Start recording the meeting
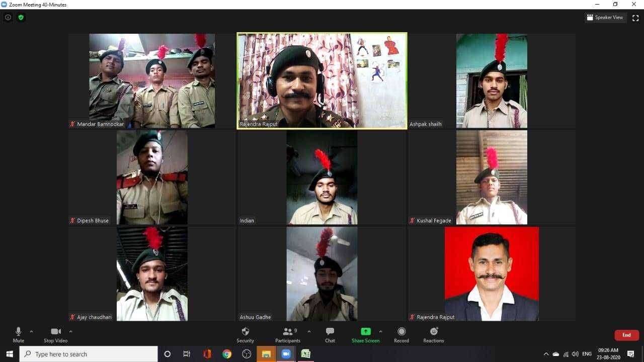 [x=401, y=334]
